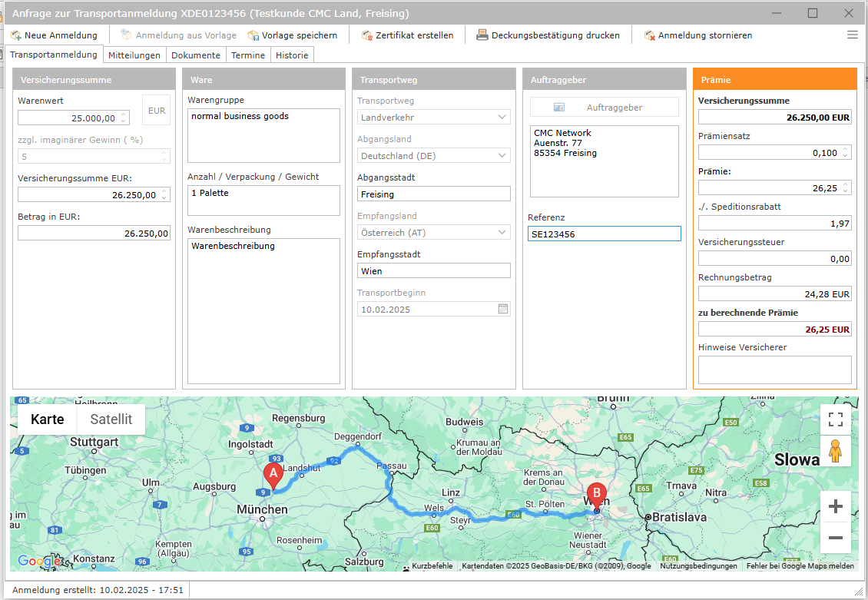The height and width of the screenshot is (600, 868).
Task: Open the hamburger menu at top right
Action: [x=852, y=35]
